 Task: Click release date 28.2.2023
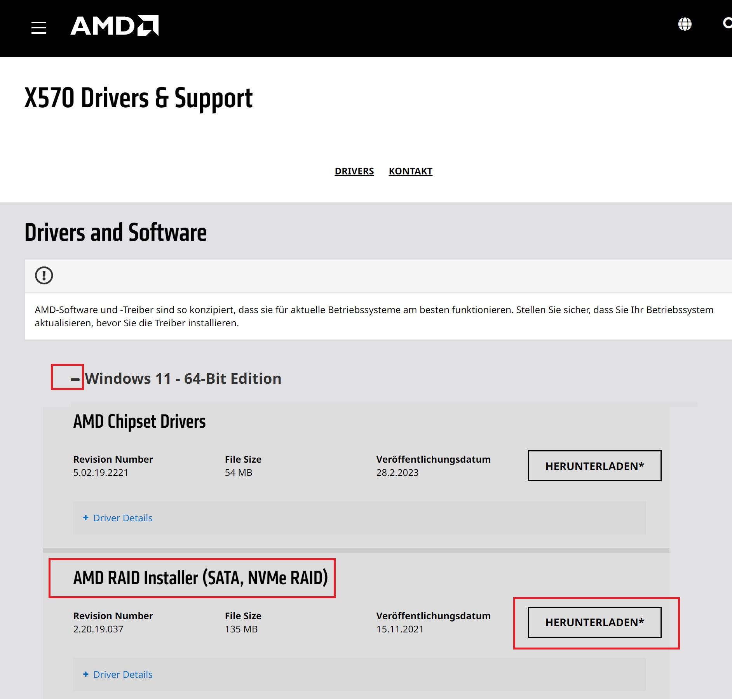coord(397,472)
